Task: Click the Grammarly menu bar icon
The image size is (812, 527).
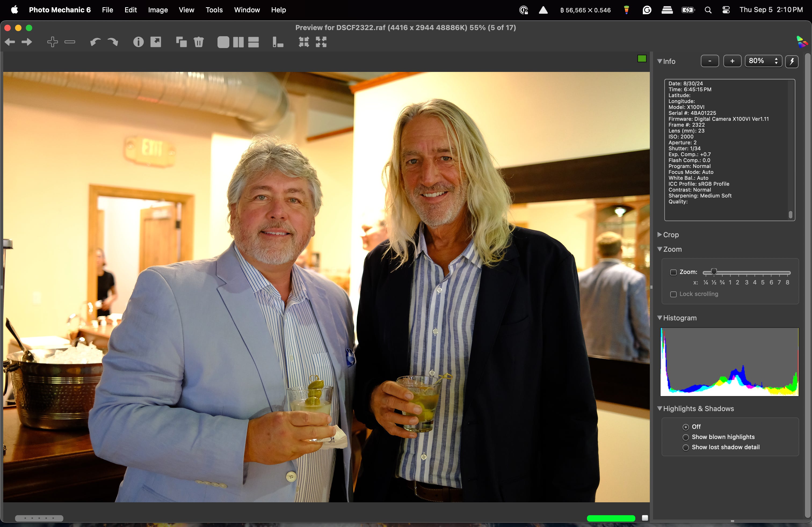Action: pyautogui.click(x=647, y=10)
